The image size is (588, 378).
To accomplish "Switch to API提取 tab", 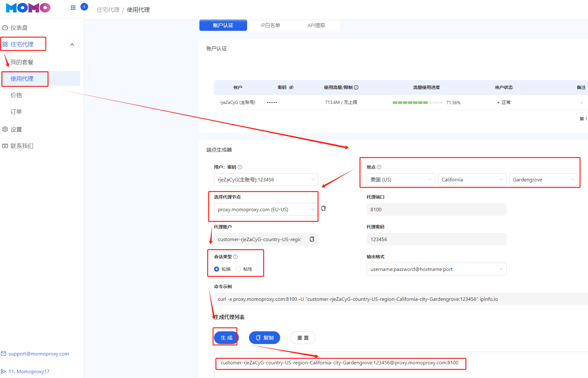I will click(x=316, y=25).
